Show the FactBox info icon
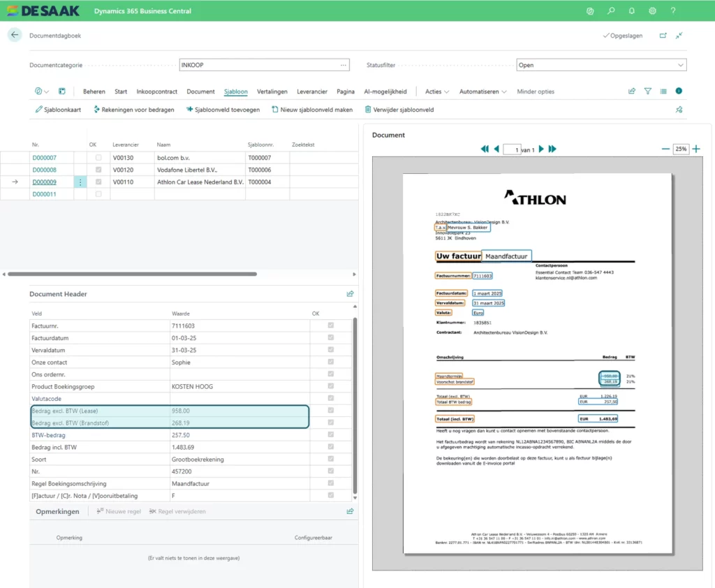This screenshot has height=588, width=715. tap(679, 91)
